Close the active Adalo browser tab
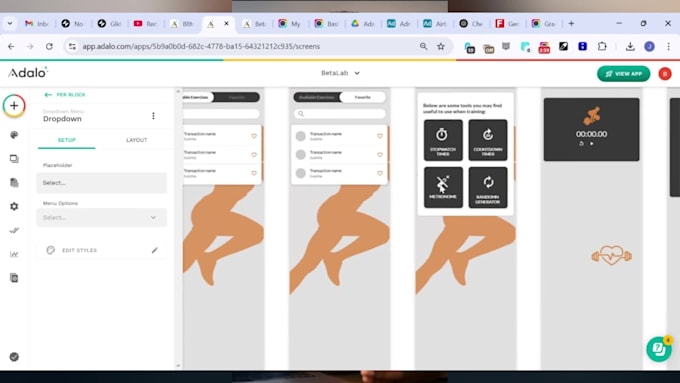Image resolution: width=680 pixels, height=383 pixels. tap(226, 24)
